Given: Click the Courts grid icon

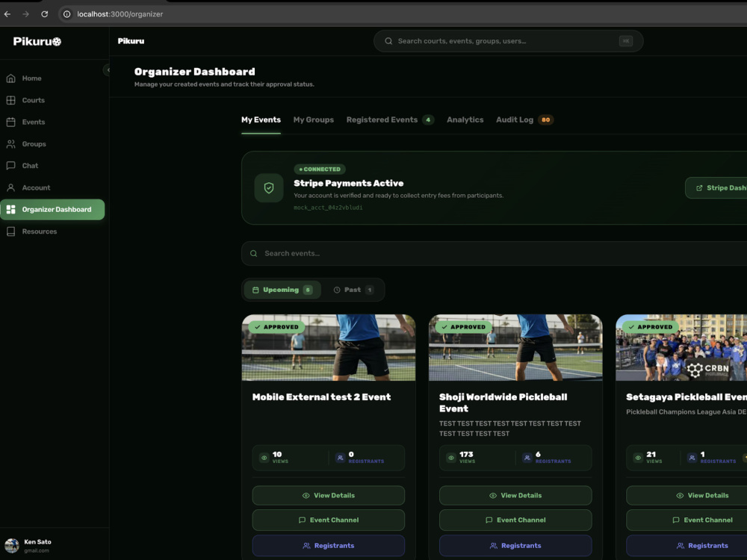Looking at the screenshot, I should tap(11, 100).
